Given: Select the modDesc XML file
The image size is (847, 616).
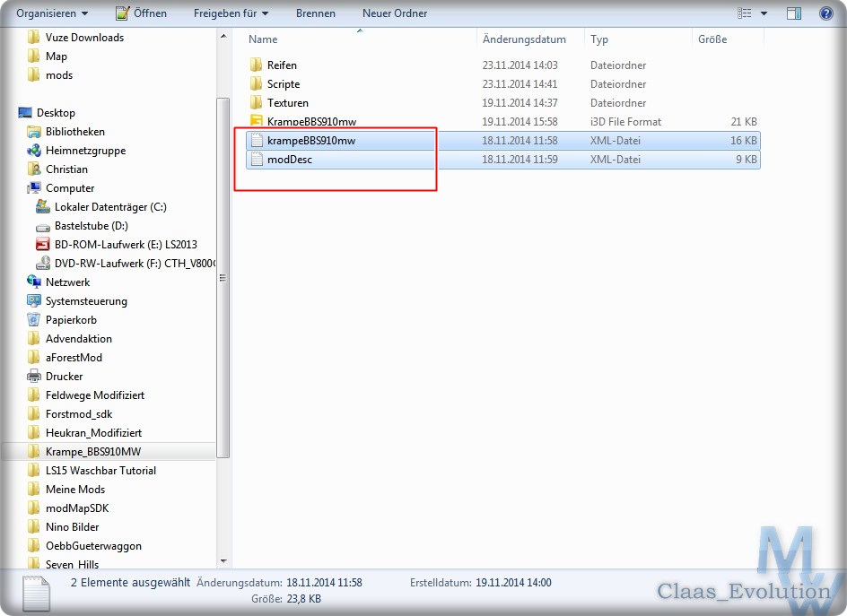Looking at the screenshot, I should [x=289, y=160].
